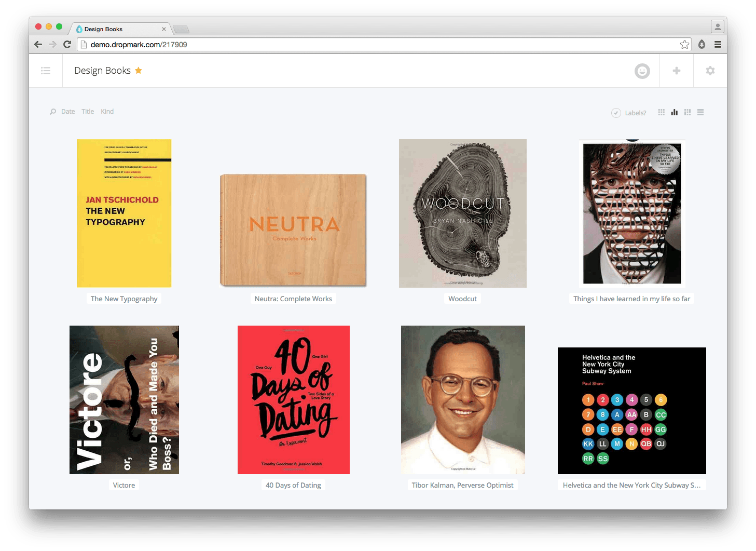Sort items by Title

[x=88, y=112]
